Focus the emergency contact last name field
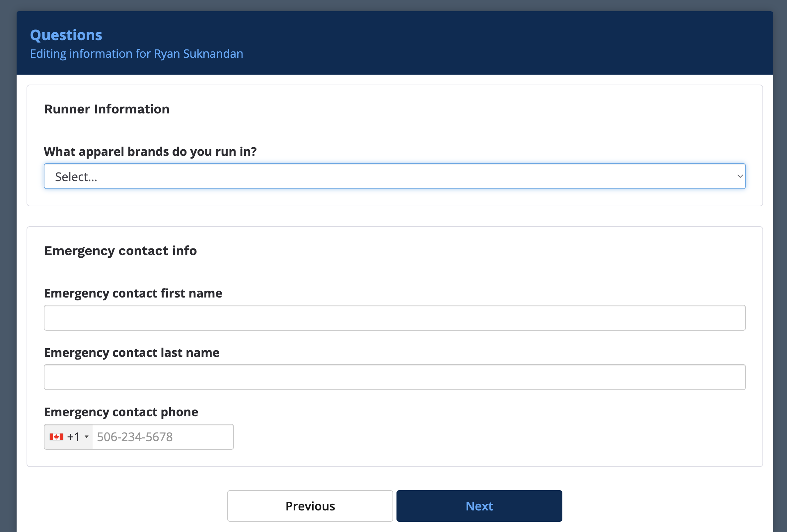The width and height of the screenshot is (787, 532). pyautogui.click(x=394, y=377)
